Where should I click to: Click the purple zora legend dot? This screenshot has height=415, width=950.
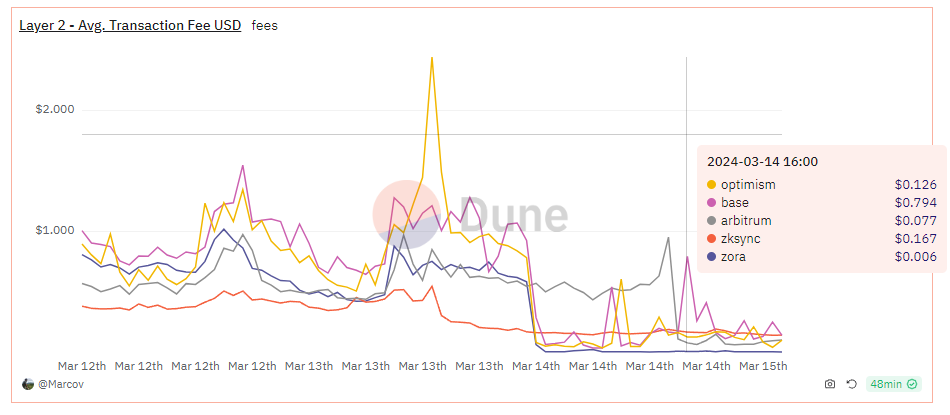pos(711,257)
